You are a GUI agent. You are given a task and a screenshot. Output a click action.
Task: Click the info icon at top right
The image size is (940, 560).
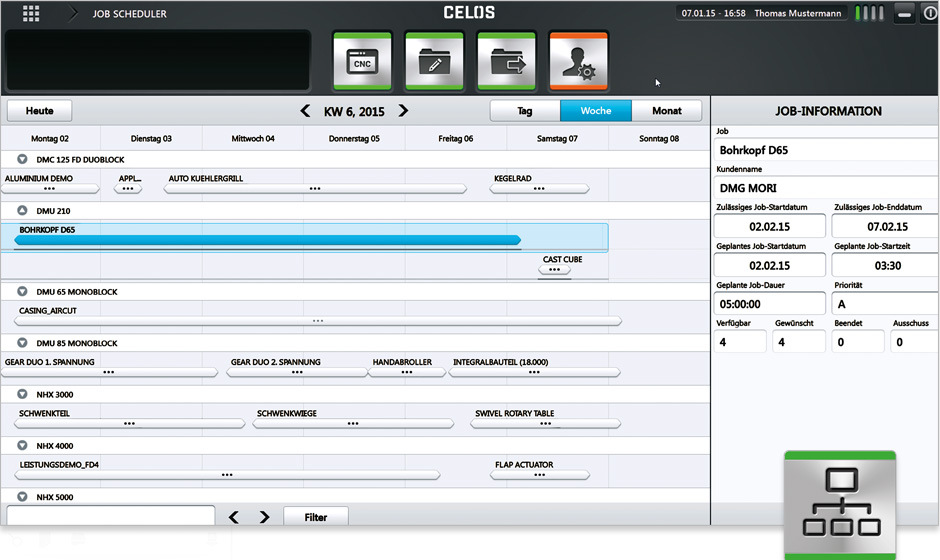click(930, 13)
